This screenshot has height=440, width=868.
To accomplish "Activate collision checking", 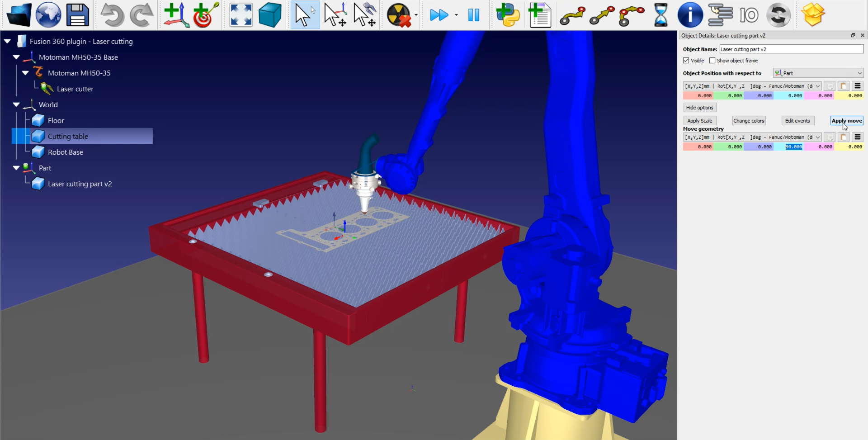I will coord(398,15).
